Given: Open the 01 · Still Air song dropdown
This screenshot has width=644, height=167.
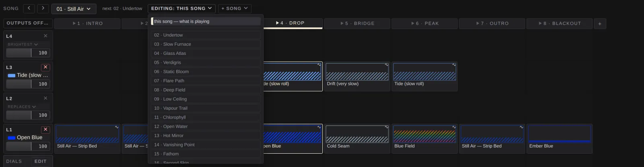Looking at the screenshot, I should coord(74,9).
